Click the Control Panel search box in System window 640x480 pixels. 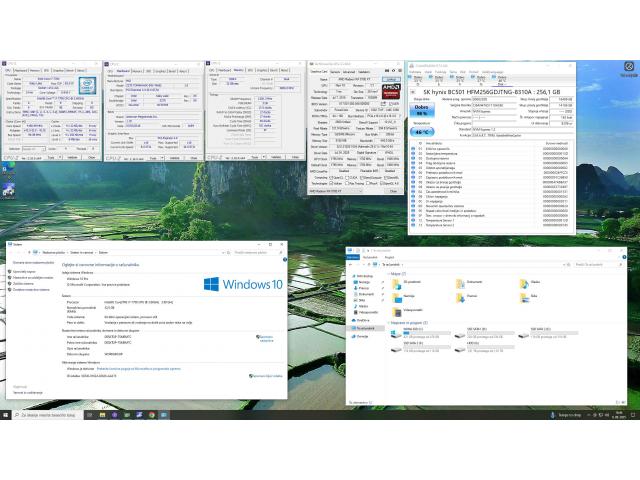[257, 252]
